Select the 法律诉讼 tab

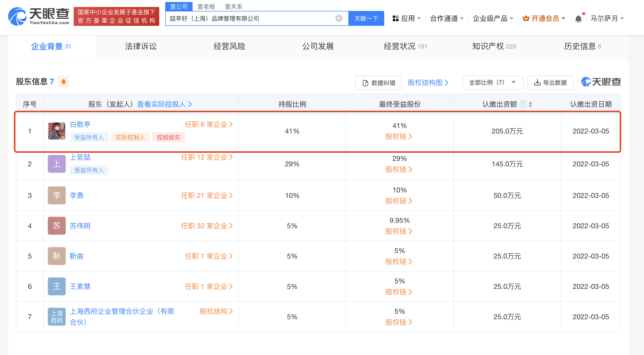[141, 46]
